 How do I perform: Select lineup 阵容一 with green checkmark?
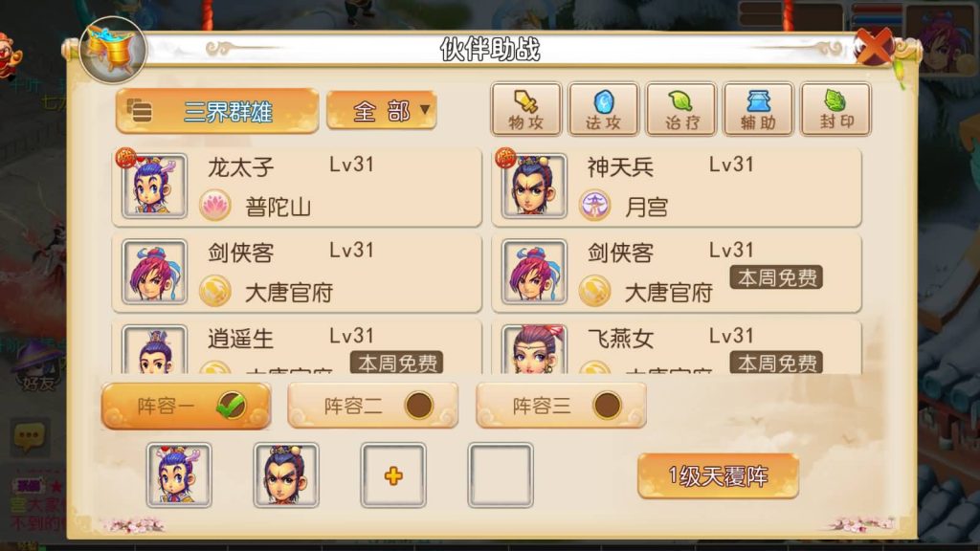186,406
